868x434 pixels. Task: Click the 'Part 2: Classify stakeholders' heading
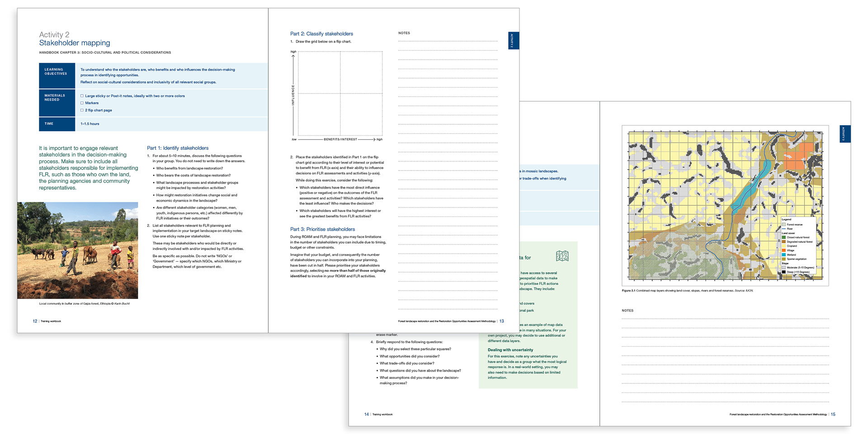click(321, 34)
